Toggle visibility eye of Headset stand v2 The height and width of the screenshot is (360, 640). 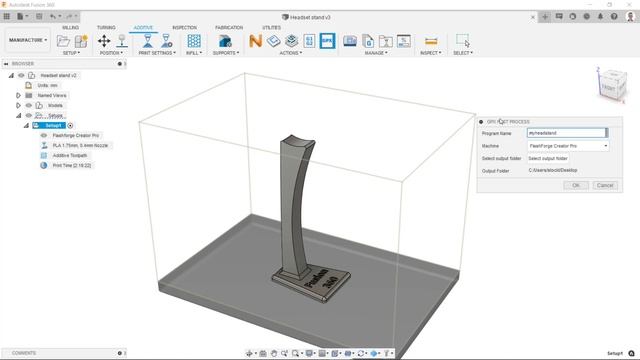[x=21, y=75]
